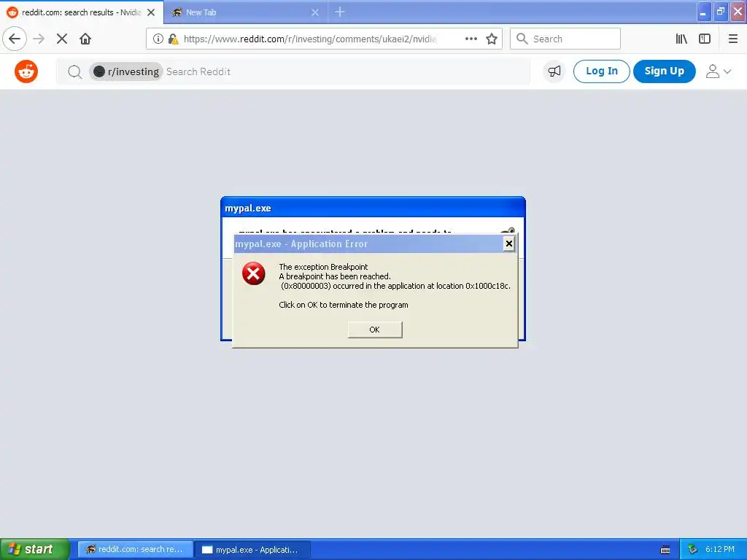
Task: Open the Reddit advertise megaphone icon
Action: (554, 71)
